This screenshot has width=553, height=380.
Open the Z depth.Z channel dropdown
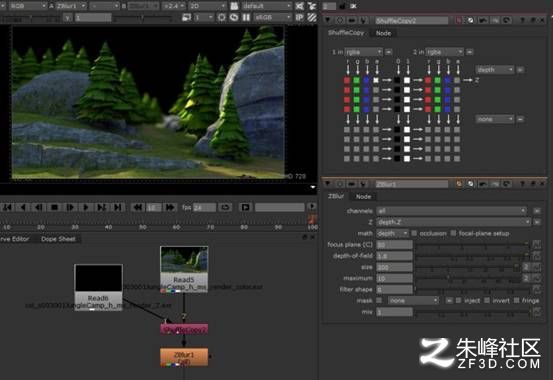tap(454, 222)
